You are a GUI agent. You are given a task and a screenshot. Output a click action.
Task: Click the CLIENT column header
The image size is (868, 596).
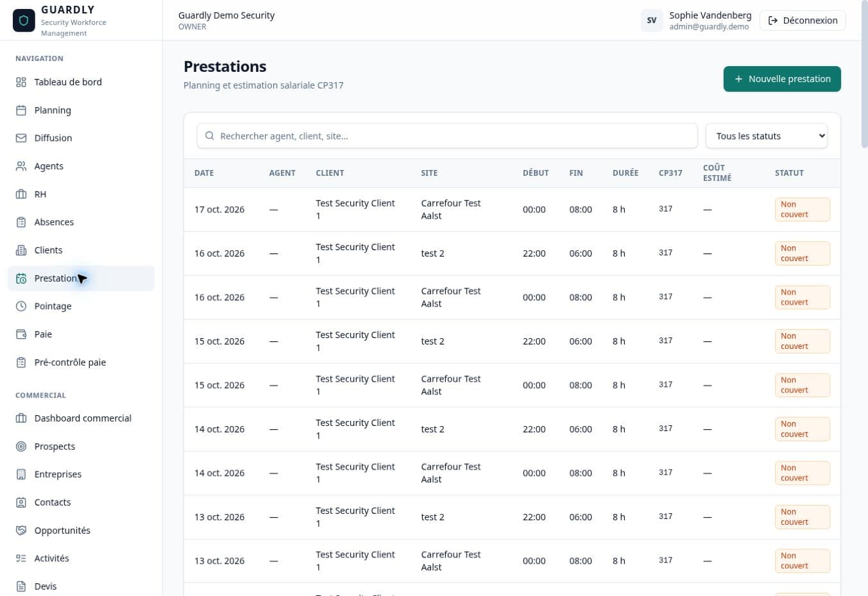[x=330, y=173]
